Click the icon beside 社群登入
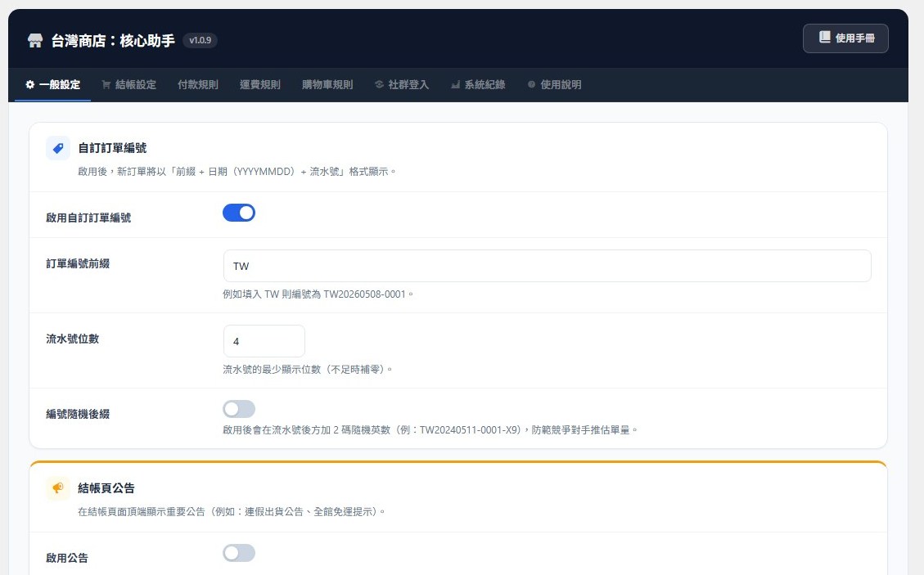 point(379,84)
